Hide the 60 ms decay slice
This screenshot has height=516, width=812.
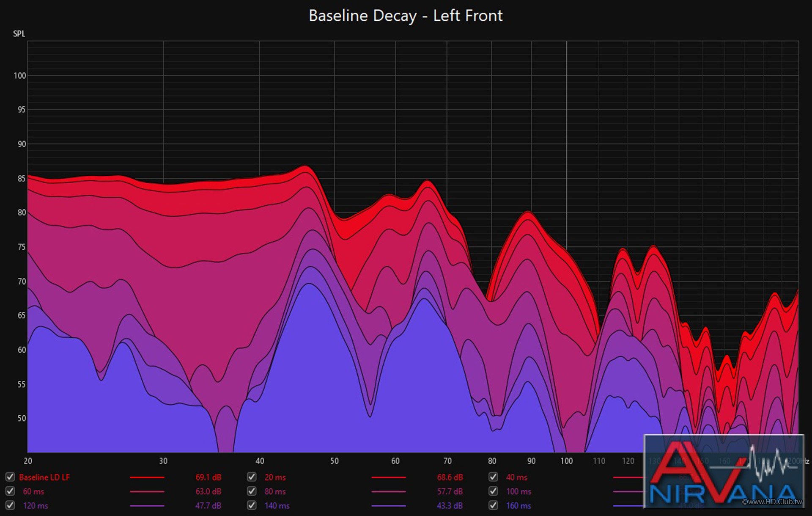coord(10,491)
